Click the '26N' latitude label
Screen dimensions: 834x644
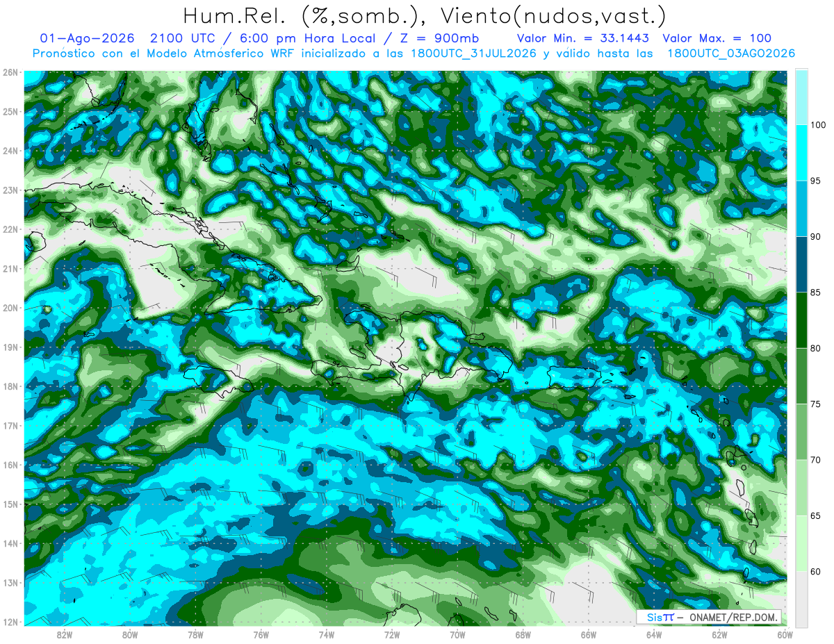[10, 72]
